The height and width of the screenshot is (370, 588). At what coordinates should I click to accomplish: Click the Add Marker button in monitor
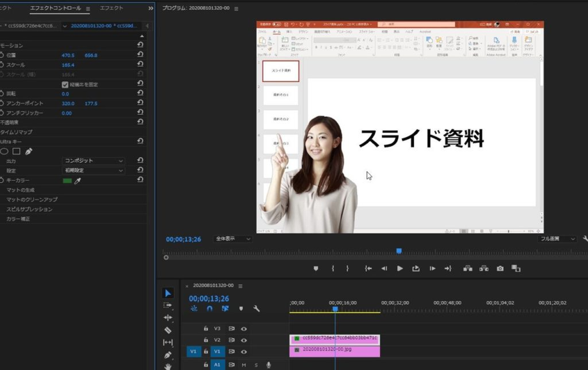point(316,268)
